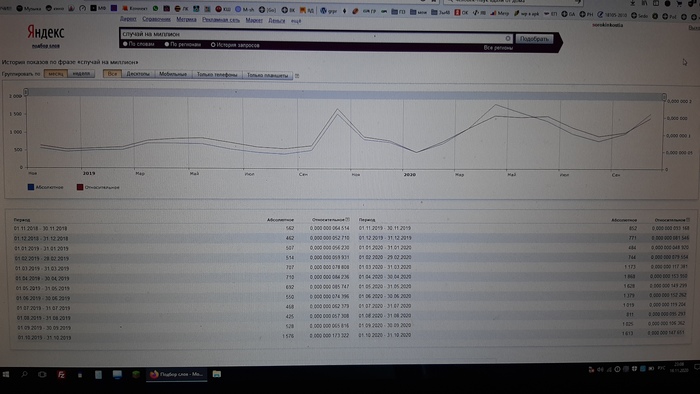Click the Windows Start button
Image resolution: width=700 pixels, height=394 pixels.
[x=6, y=374]
